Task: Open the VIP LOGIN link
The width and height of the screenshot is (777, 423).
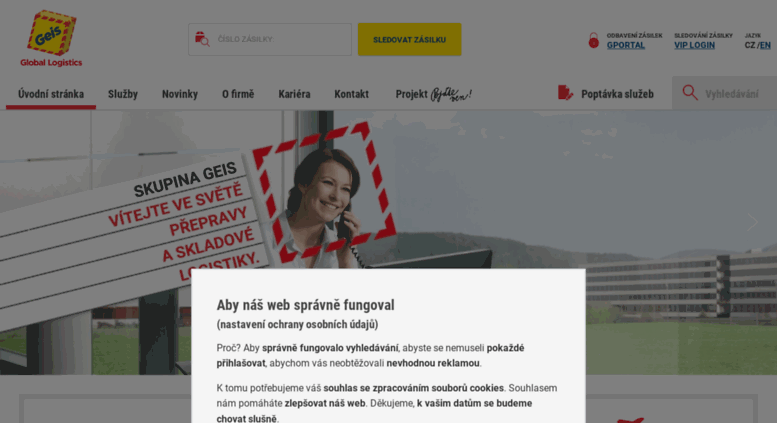Action: [x=694, y=45]
